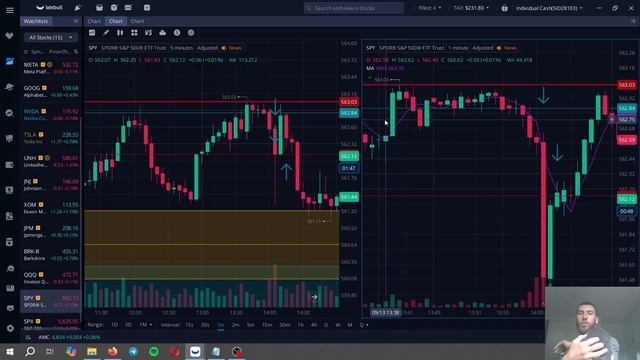Select GOOG in the watchlist

point(51,91)
